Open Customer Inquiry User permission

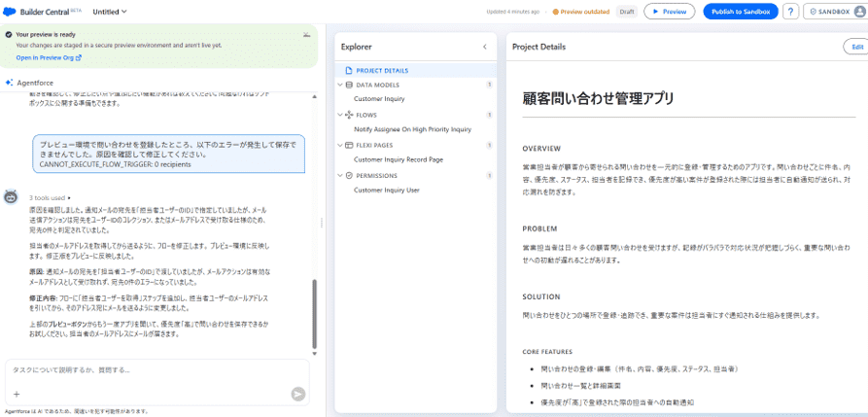click(x=387, y=190)
